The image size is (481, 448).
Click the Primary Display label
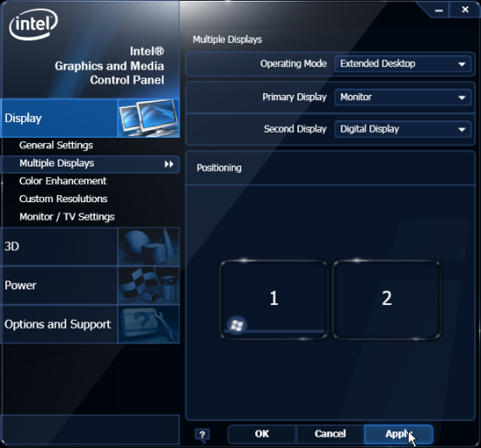click(x=295, y=98)
